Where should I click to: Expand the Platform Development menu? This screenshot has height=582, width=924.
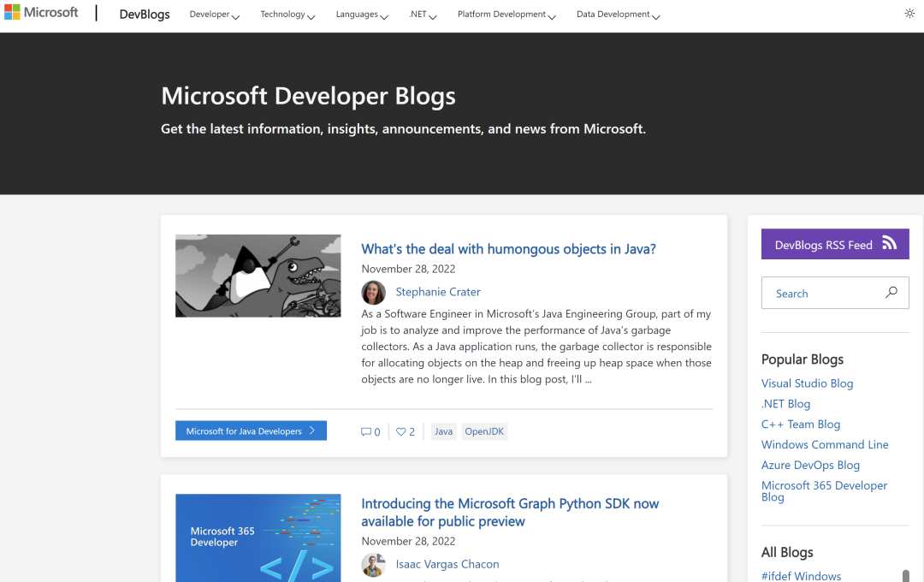pyautogui.click(x=506, y=15)
